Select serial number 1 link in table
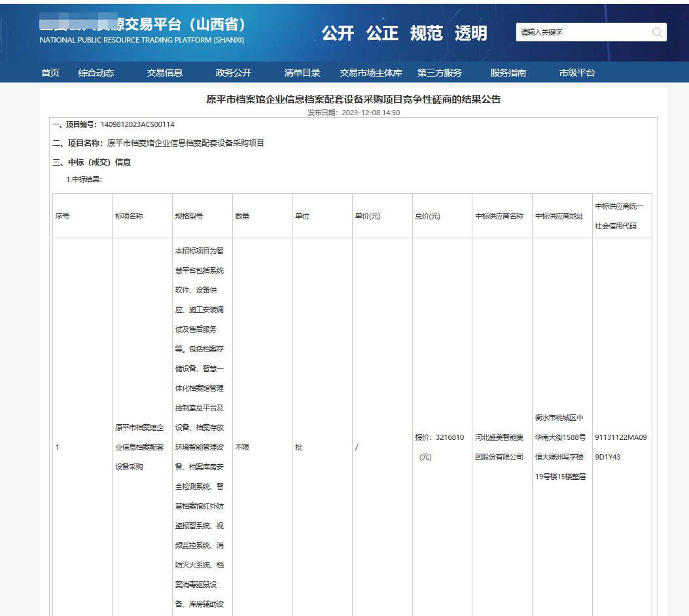Screen dimensions: 689x616 pyautogui.click(x=58, y=447)
